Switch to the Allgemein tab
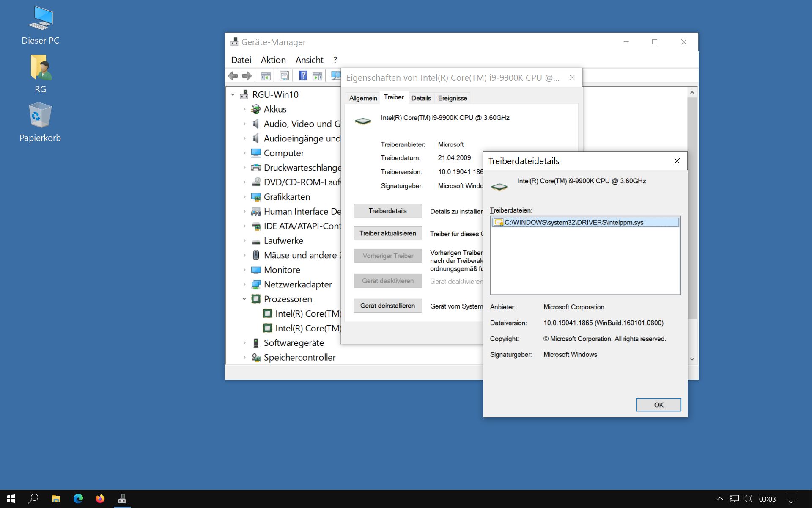This screenshot has width=812, height=508. pos(363,98)
